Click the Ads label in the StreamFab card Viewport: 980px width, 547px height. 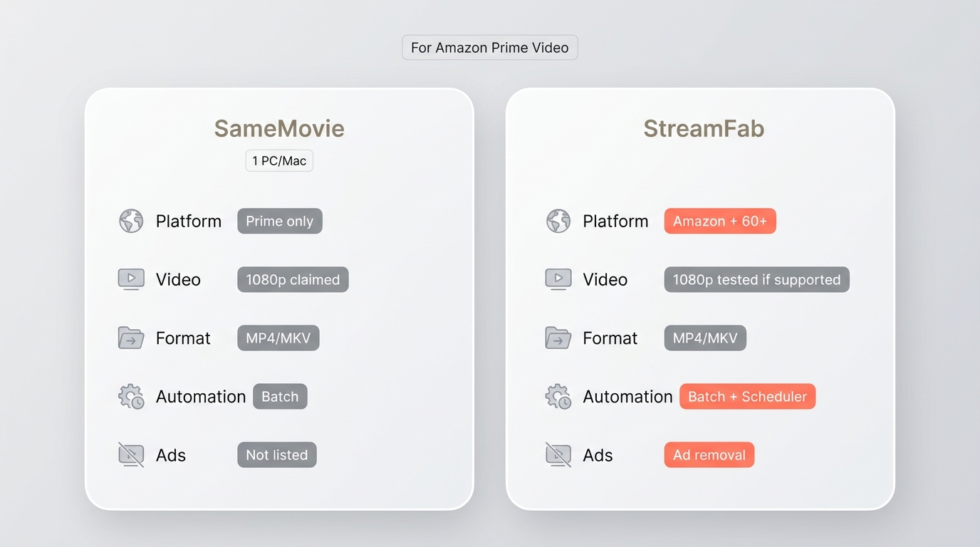pyautogui.click(x=598, y=454)
